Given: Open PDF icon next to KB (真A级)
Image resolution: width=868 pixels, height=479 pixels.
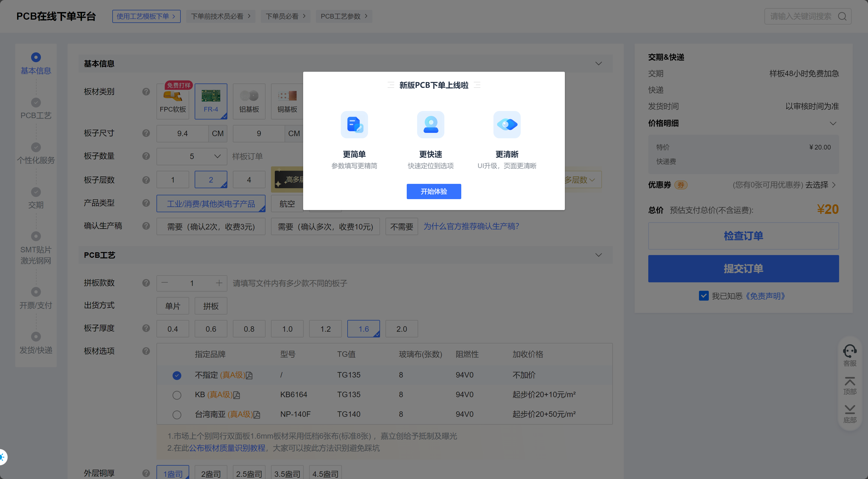Looking at the screenshot, I should (x=237, y=395).
